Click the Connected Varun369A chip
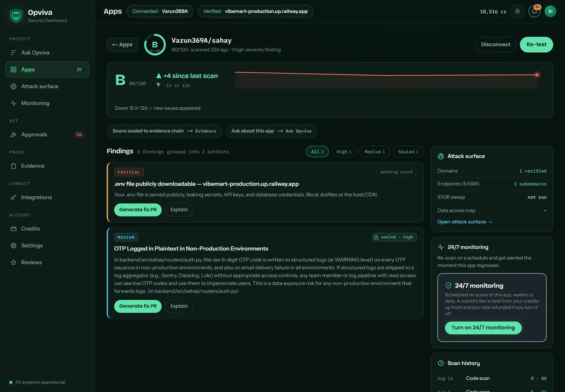 [160, 11]
